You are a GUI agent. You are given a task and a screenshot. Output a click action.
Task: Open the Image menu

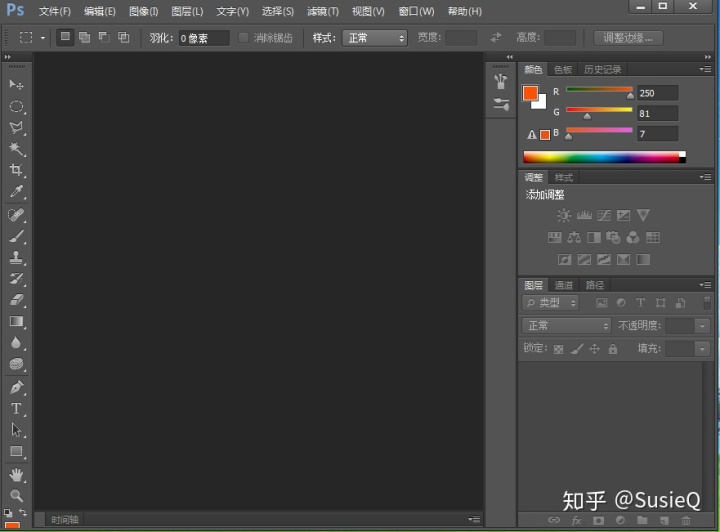click(143, 11)
